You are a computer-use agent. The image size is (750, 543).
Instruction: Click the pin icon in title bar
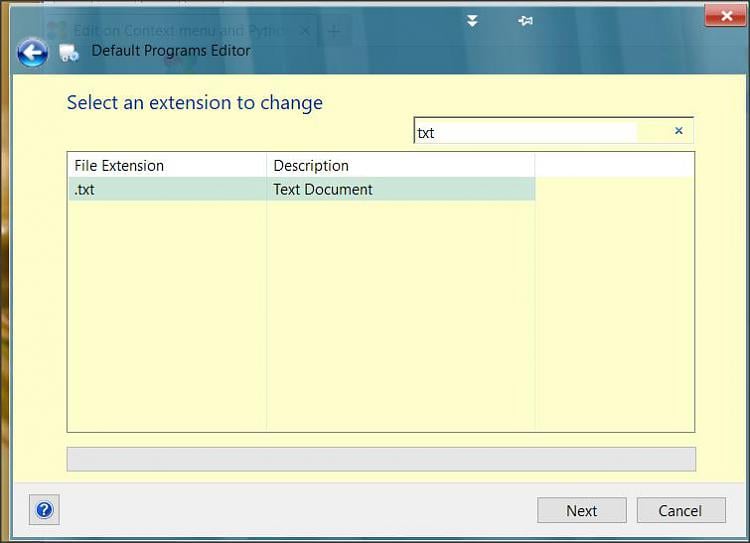(525, 20)
